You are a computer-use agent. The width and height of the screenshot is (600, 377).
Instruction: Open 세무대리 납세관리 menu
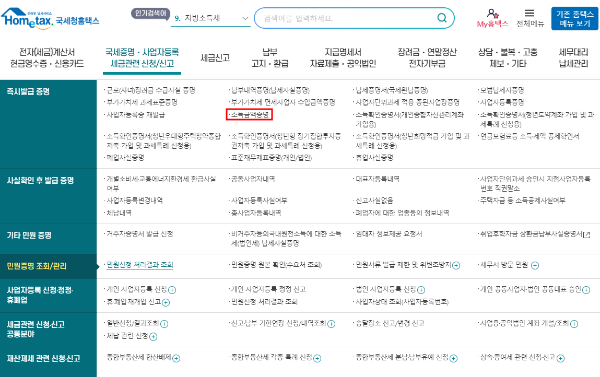click(x=573, y=58)
